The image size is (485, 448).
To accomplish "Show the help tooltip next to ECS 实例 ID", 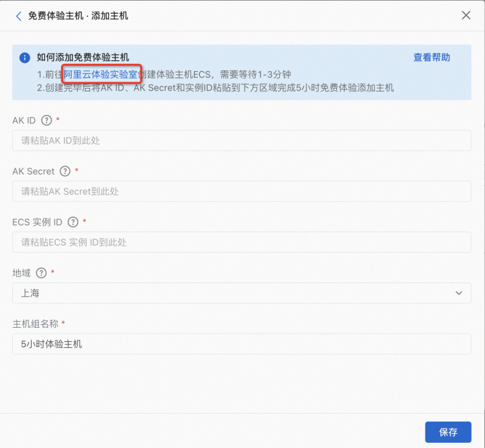I will click(73, 222).
